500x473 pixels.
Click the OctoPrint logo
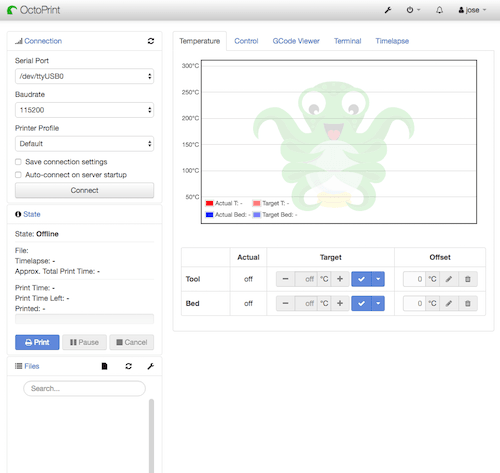(x=33, y=10)
